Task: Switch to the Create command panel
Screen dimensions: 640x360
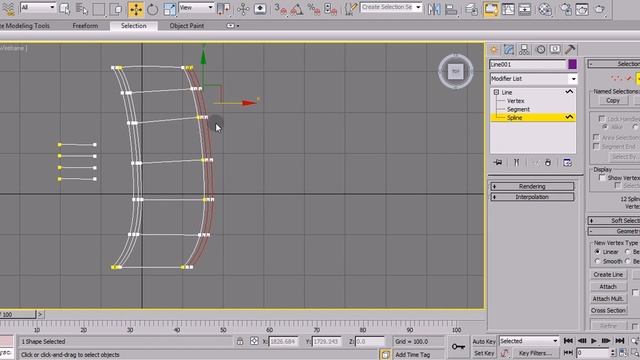Action: (494, 50)
